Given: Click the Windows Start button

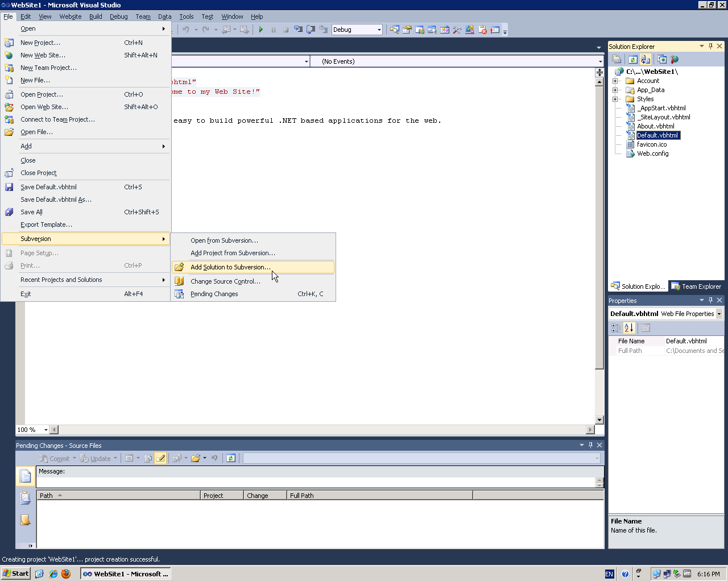Looking at the screenshot, I should tap(16, 573).
